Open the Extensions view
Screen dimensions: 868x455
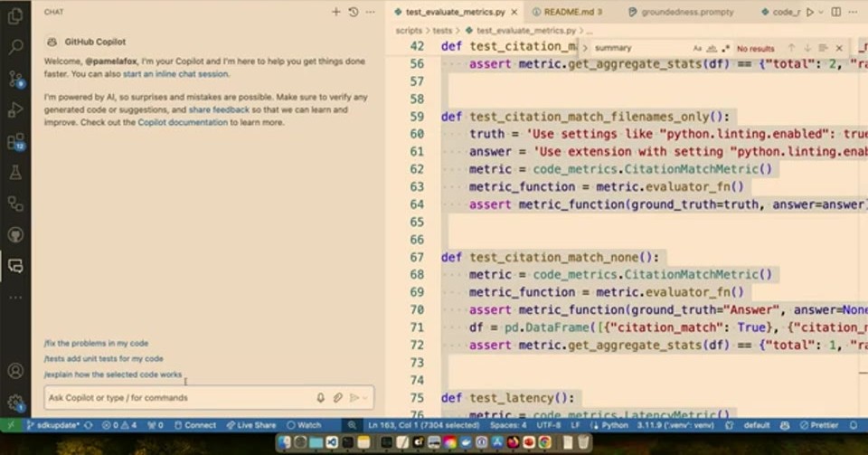[x=15, y=141]
